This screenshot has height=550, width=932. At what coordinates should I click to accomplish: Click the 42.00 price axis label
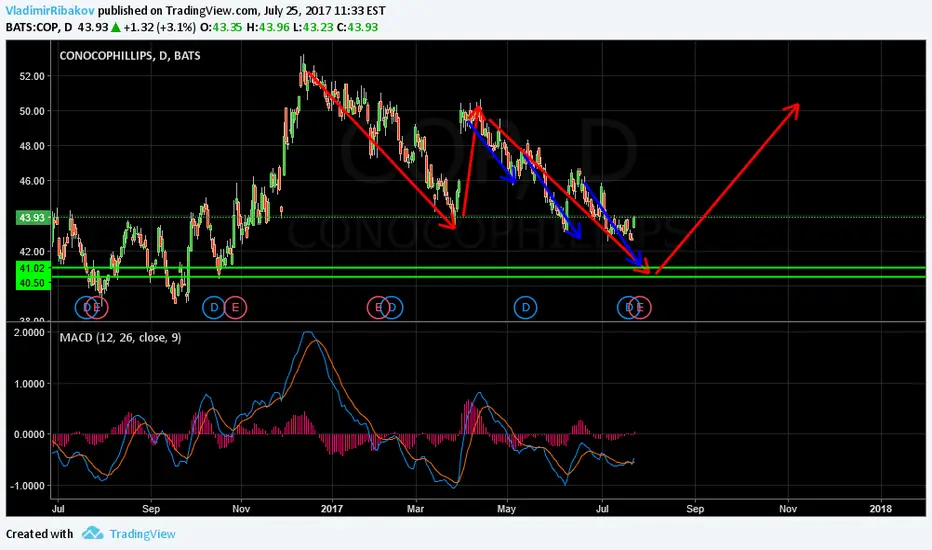pos(32,252)
